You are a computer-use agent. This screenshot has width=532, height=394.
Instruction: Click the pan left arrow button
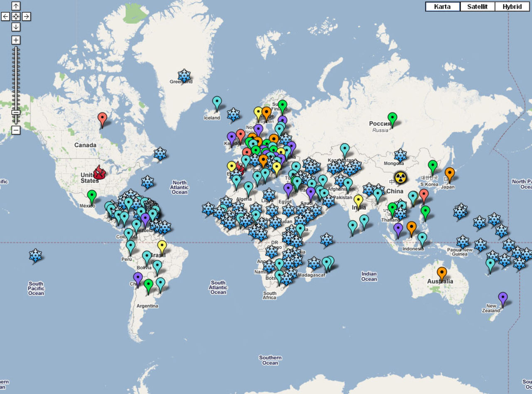[5, 17]
